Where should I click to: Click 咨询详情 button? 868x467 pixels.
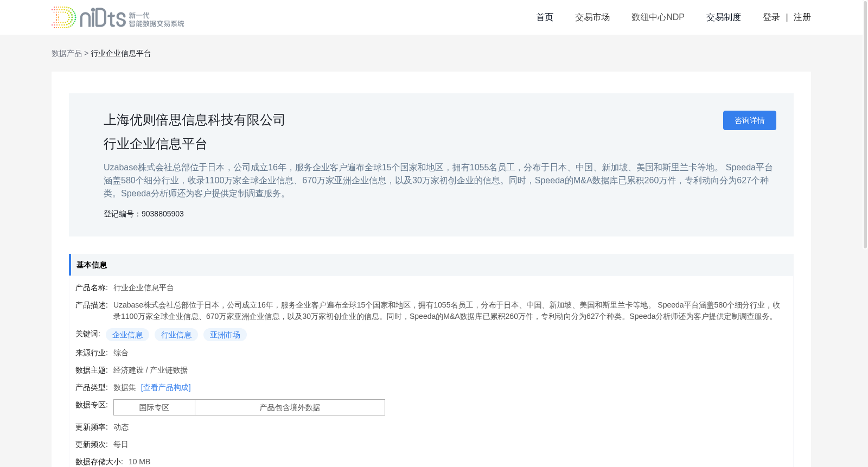pos(750,120)
